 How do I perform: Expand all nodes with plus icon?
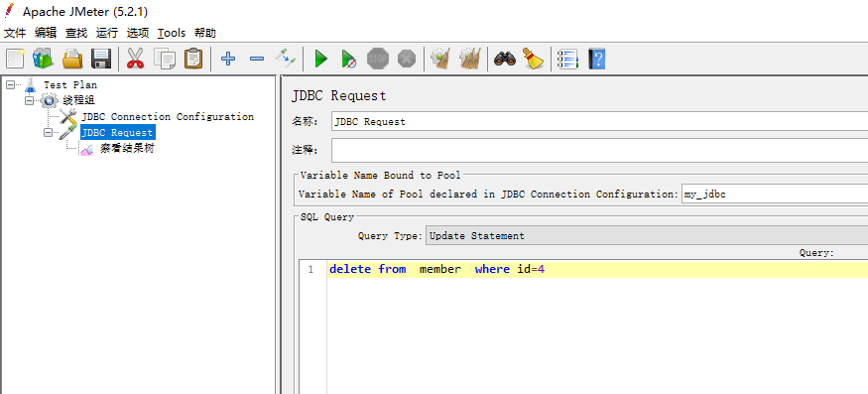(228, 59)
